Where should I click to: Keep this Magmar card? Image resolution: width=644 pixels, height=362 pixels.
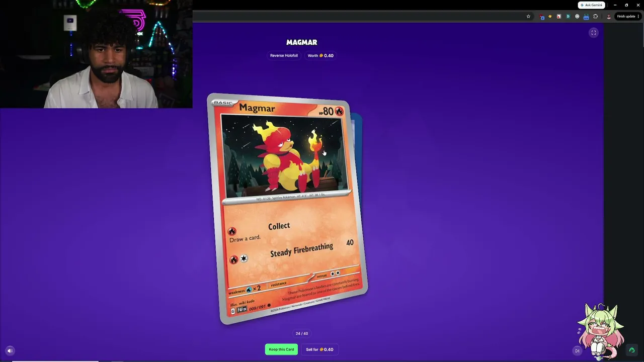[x=281, y=349]
